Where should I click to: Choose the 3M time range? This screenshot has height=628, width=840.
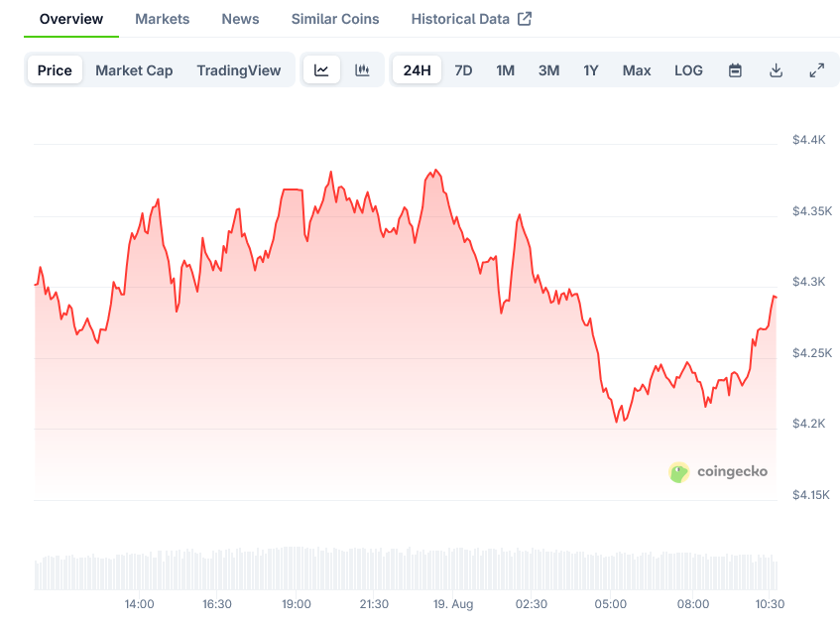(548, 70)
